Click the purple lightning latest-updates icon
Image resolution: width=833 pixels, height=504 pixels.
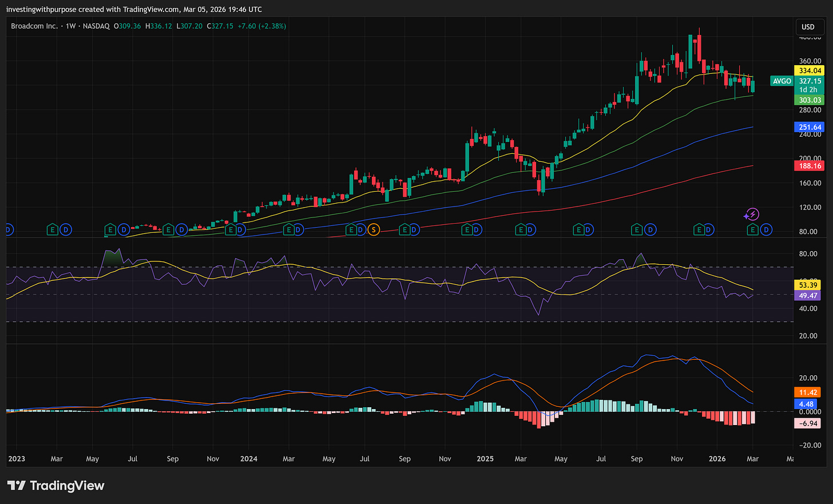(x=752, y=215)
